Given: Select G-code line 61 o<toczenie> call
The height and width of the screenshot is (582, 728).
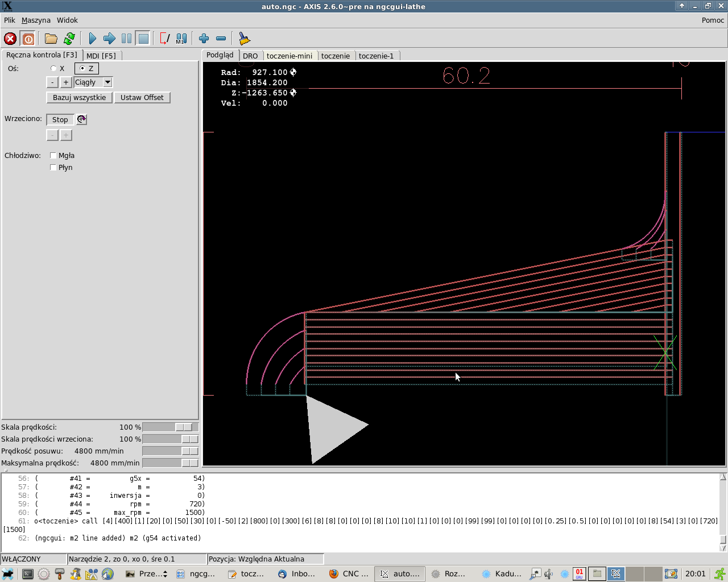Looking at the screenshot, I should tap(361, 525).
